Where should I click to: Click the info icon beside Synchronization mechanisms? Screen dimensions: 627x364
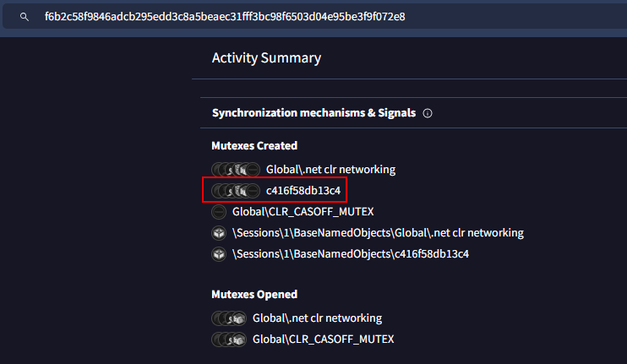point(428,113)
